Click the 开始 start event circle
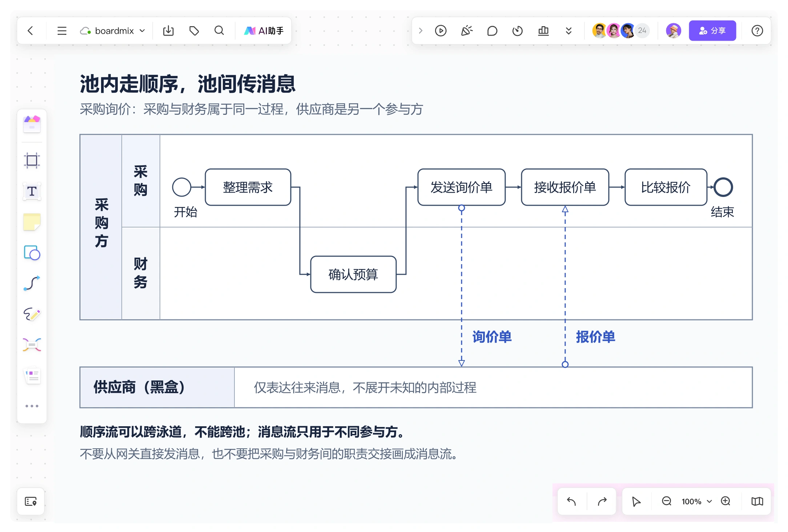The image size is (788, 532). point(182,187)
